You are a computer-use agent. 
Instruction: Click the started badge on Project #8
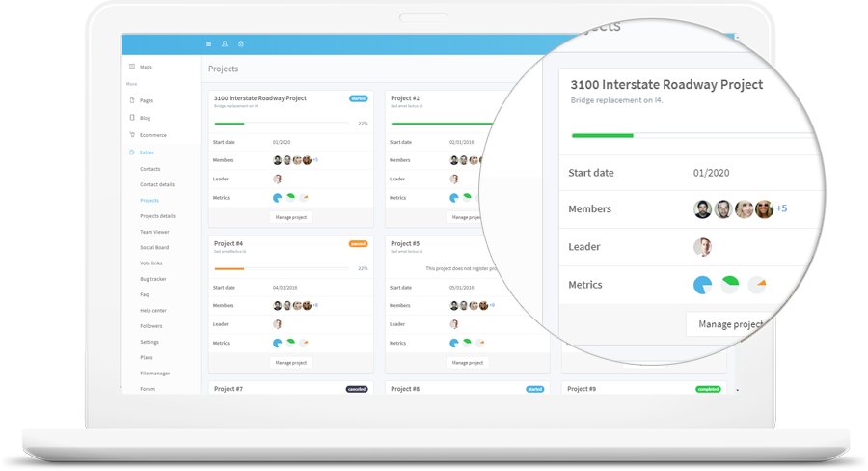point(534,389)
